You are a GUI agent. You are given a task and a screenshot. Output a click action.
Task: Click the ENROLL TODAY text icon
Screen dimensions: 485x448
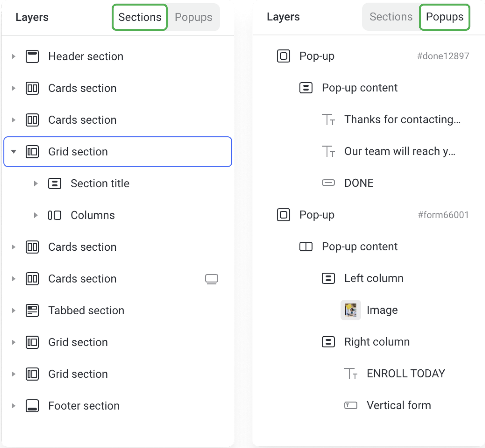(x=351, y=373)
